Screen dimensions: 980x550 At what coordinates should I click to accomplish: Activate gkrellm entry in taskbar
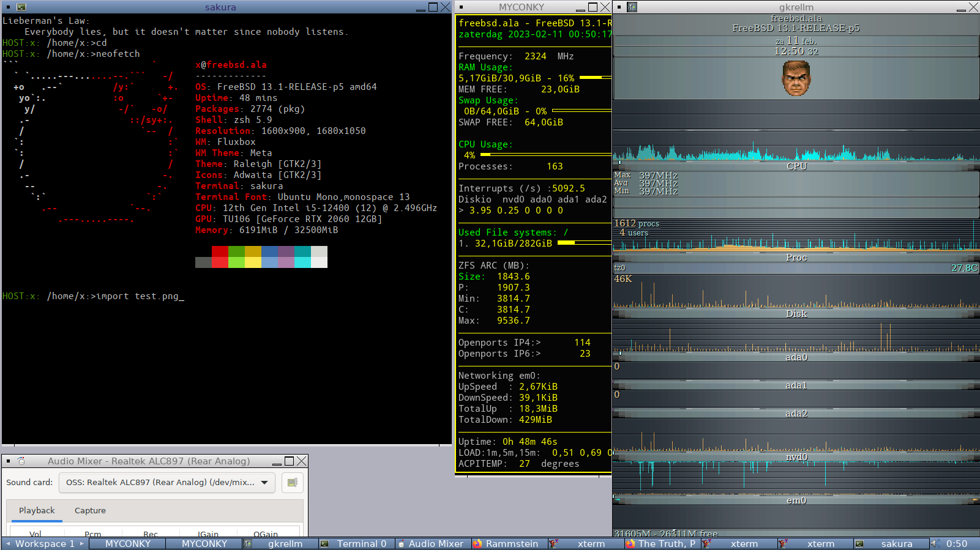pos(280,543)
